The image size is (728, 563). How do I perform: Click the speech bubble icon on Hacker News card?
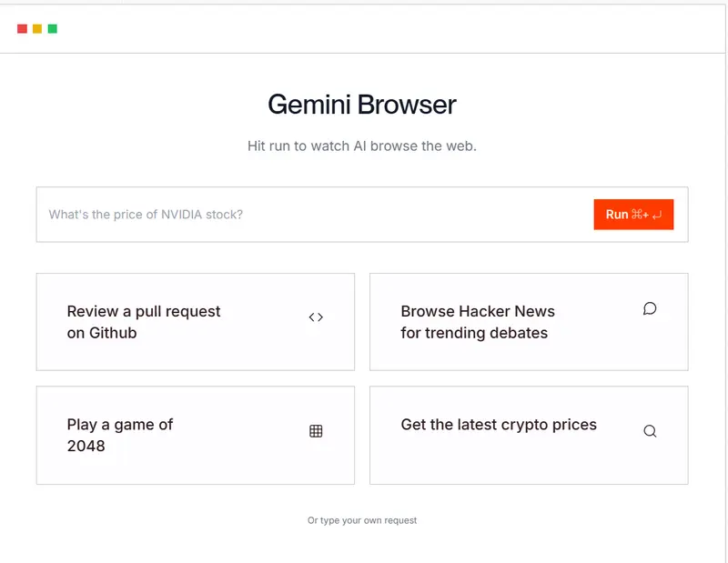[x=650, y=308]
